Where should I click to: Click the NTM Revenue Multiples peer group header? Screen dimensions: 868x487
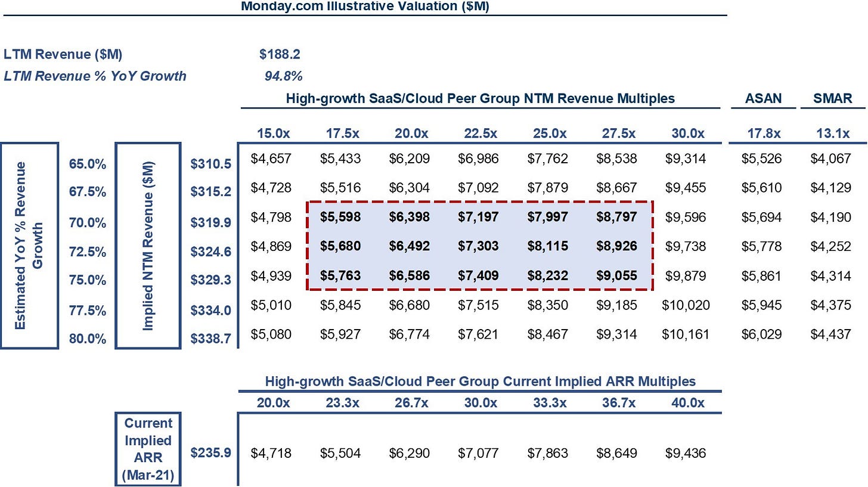tap(480, 98)
